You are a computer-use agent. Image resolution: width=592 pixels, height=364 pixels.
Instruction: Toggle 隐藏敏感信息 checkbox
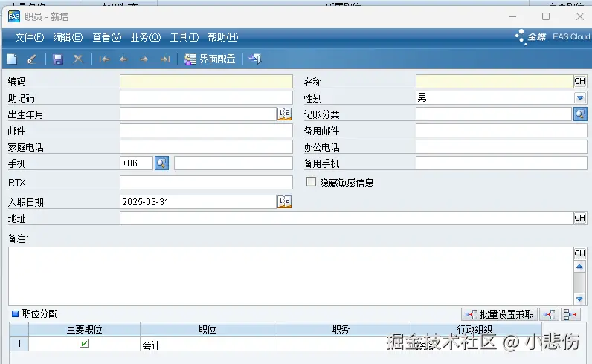pos(311,182)
